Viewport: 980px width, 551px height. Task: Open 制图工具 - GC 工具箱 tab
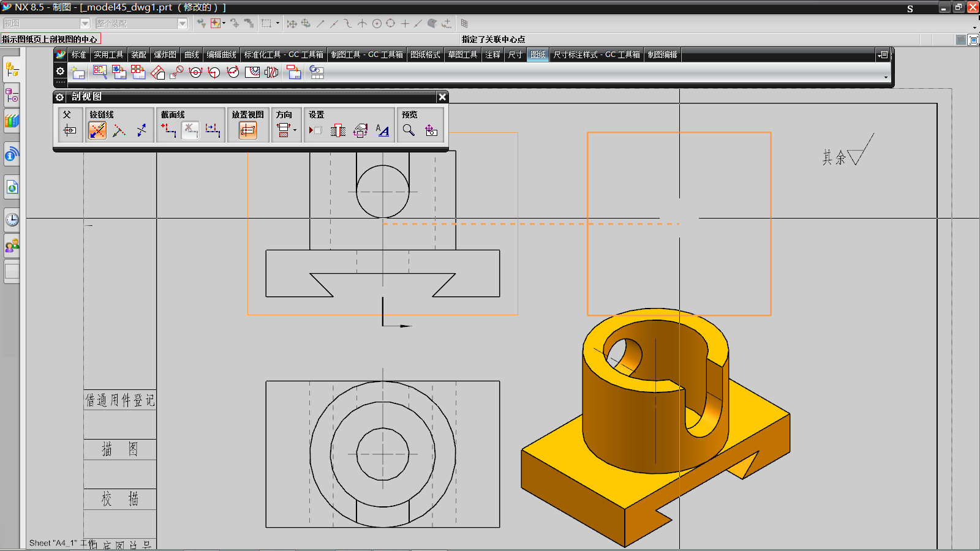tap(367, 54)
